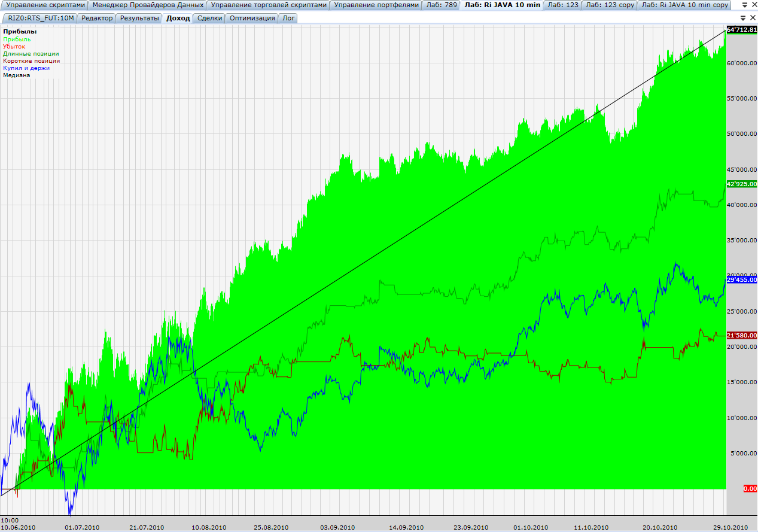
Task: Click the 01.07.2010 date label
Action: coord(82,527)
